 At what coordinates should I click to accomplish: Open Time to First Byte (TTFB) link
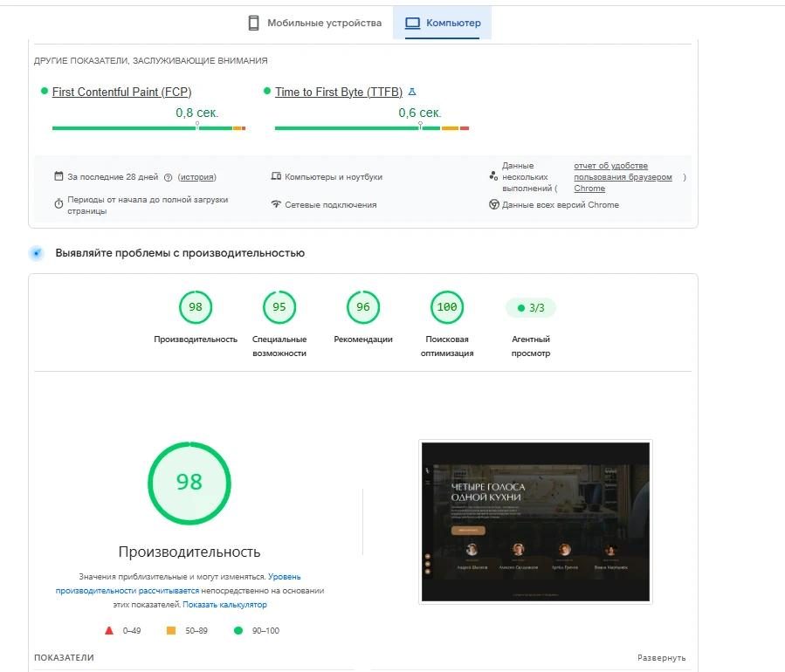(x=339, y=92)
